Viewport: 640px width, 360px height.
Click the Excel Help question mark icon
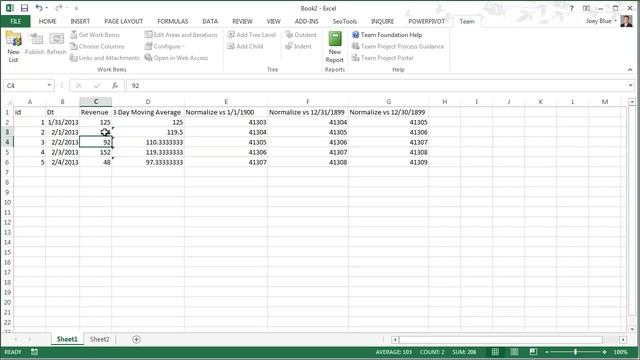[x=572, y=8]
